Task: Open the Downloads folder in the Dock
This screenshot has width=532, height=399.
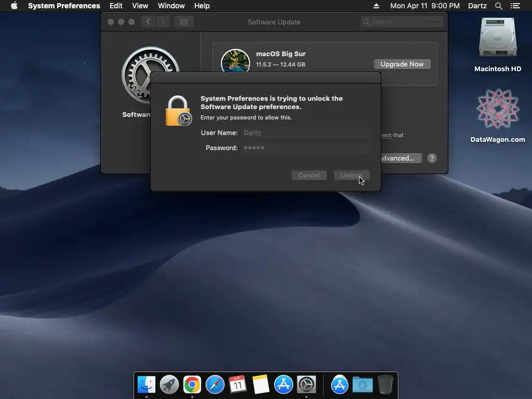Action: tap(362, 385)
